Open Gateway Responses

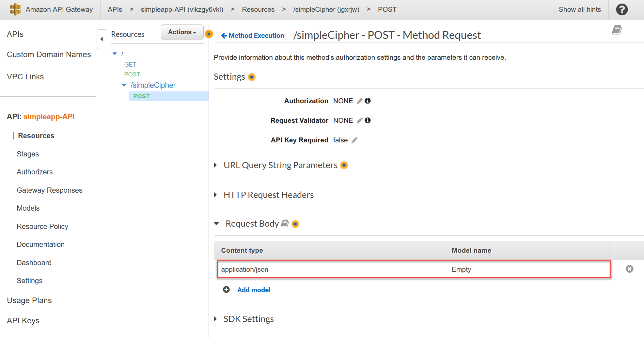[50, 190]
